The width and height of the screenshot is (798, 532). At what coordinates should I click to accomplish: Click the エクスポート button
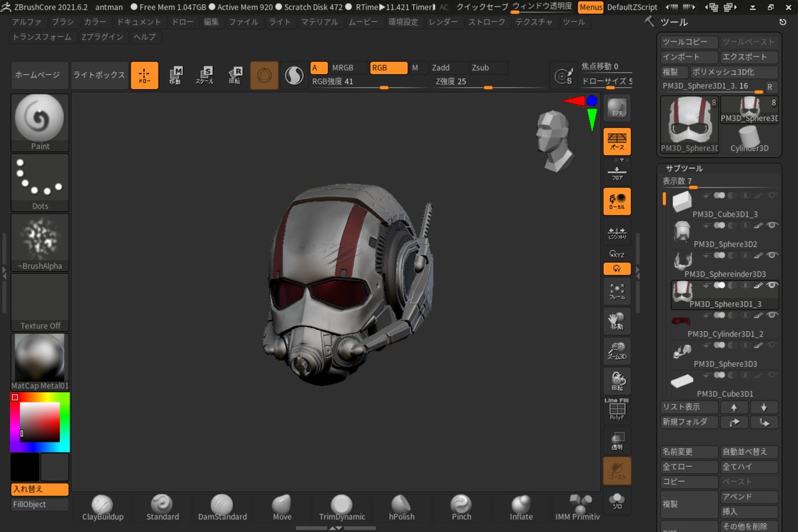click(x=749, y=57)
